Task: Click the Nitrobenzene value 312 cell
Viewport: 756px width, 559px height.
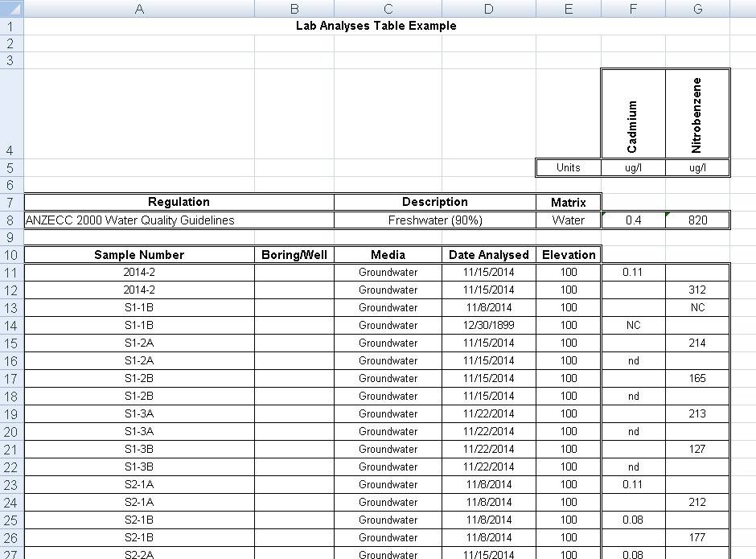Action: 697,290
